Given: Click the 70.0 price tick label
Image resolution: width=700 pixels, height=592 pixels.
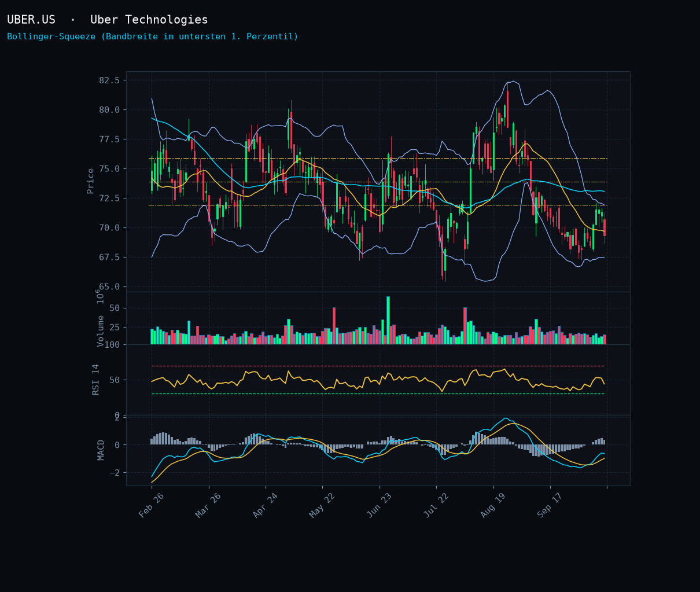Looking at the screenshot, I should [x=109, y=227].
